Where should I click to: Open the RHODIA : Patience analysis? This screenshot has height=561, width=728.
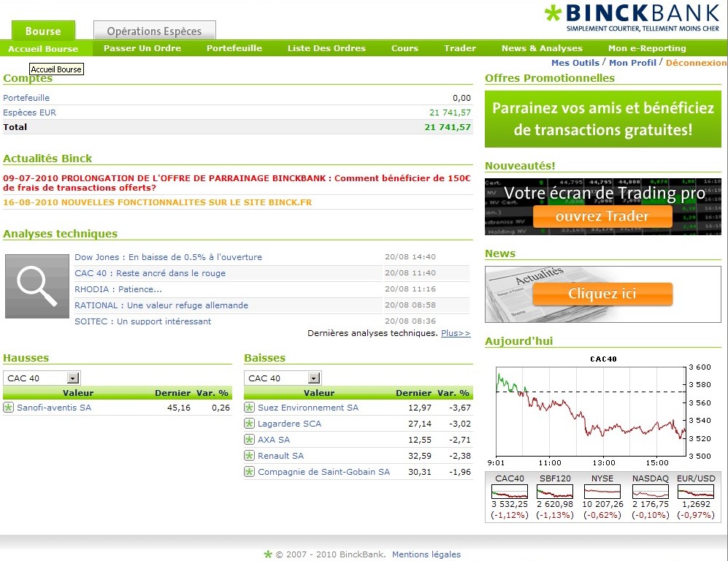pyautogui.click(x=118, y=289)
